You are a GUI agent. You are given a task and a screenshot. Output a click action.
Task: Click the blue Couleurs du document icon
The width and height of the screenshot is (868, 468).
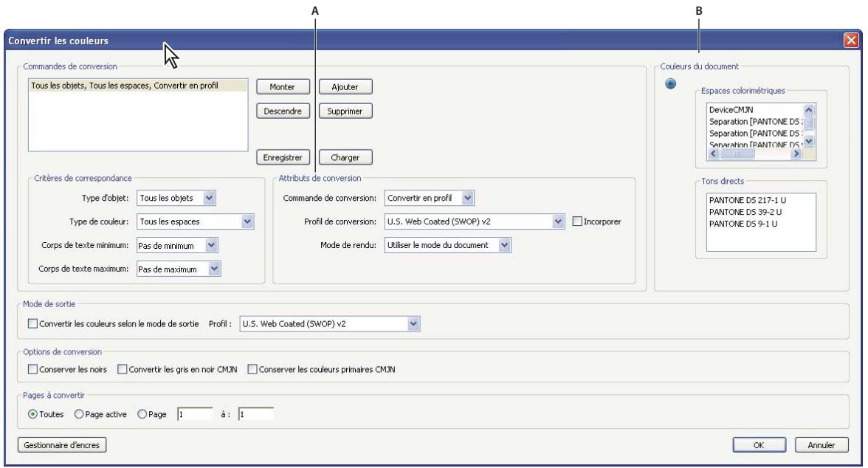[670, 84]
